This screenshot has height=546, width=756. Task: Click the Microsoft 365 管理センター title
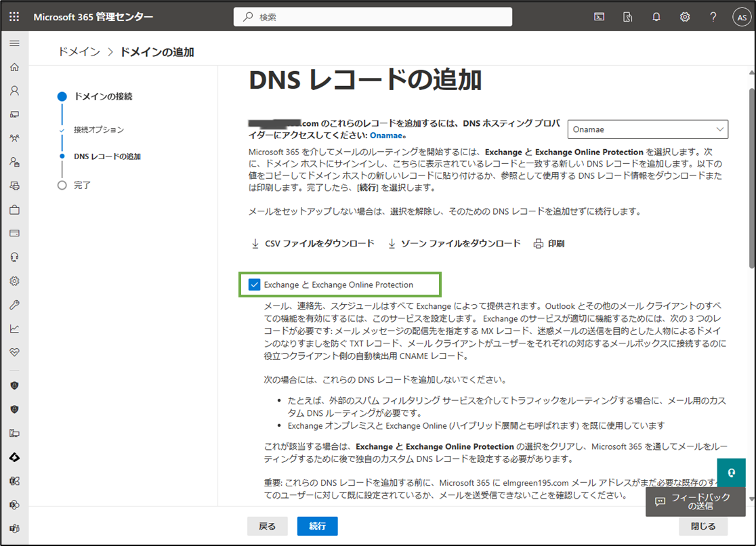click(93, 17)
